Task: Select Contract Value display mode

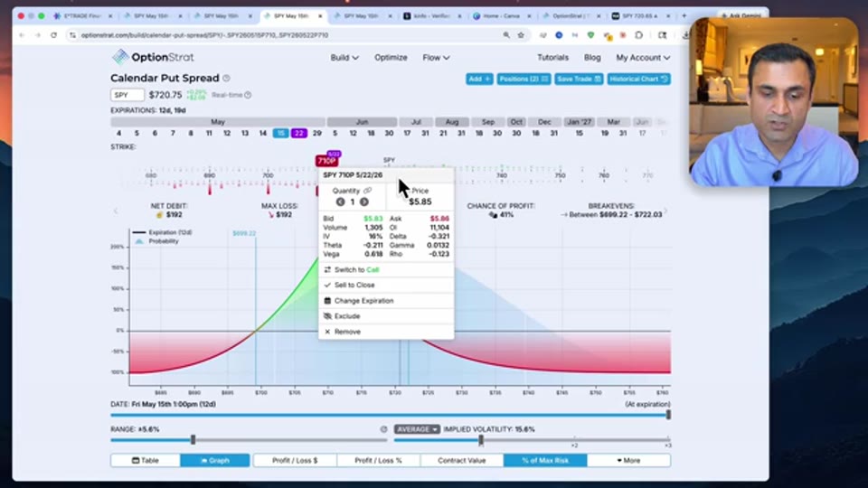Action: 462,460
